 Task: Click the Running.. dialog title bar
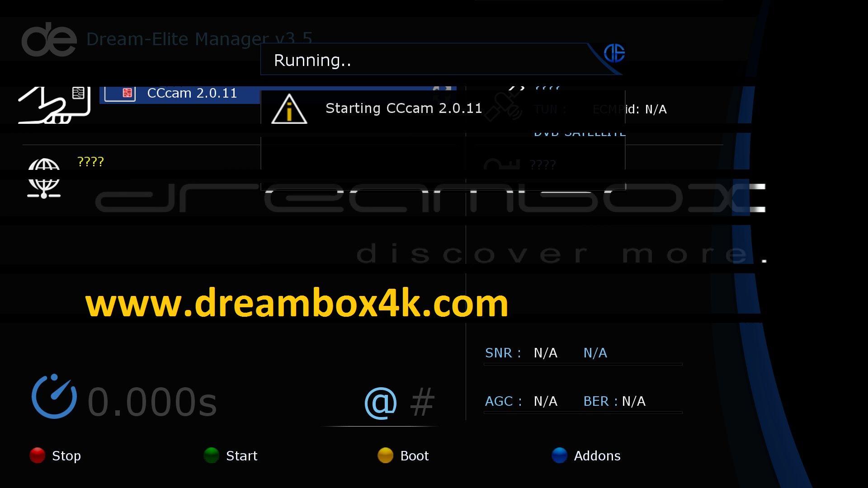[x=425, y=60]
